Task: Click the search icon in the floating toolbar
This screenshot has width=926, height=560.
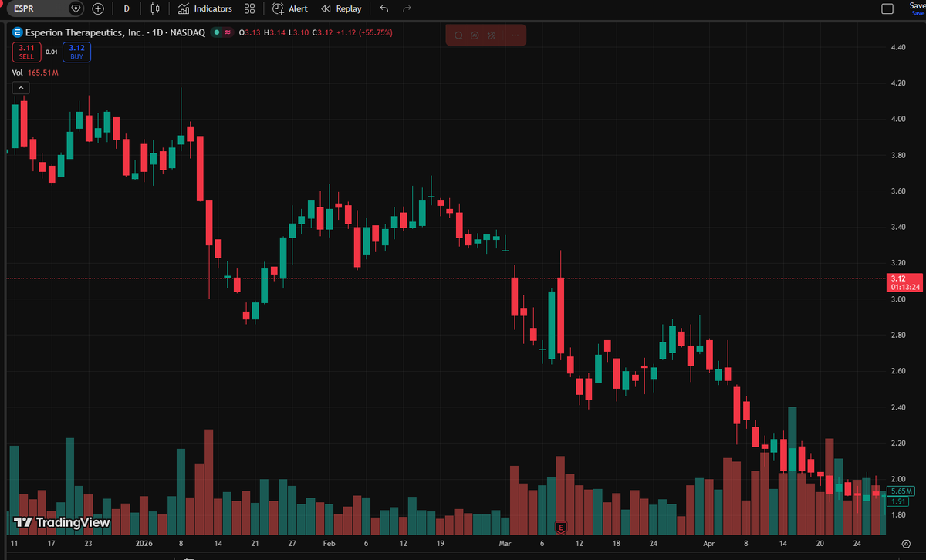Action: [458, 35]
